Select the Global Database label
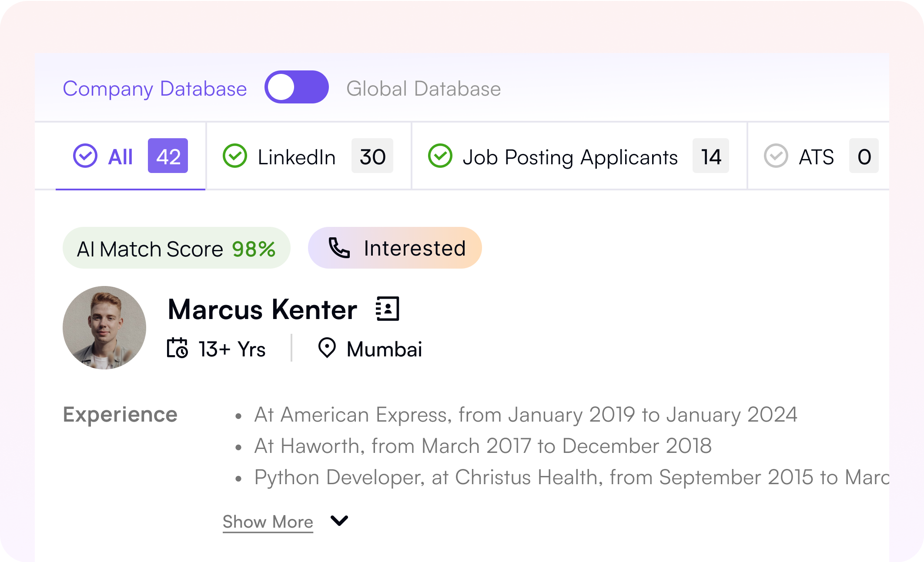 [423, 89]
